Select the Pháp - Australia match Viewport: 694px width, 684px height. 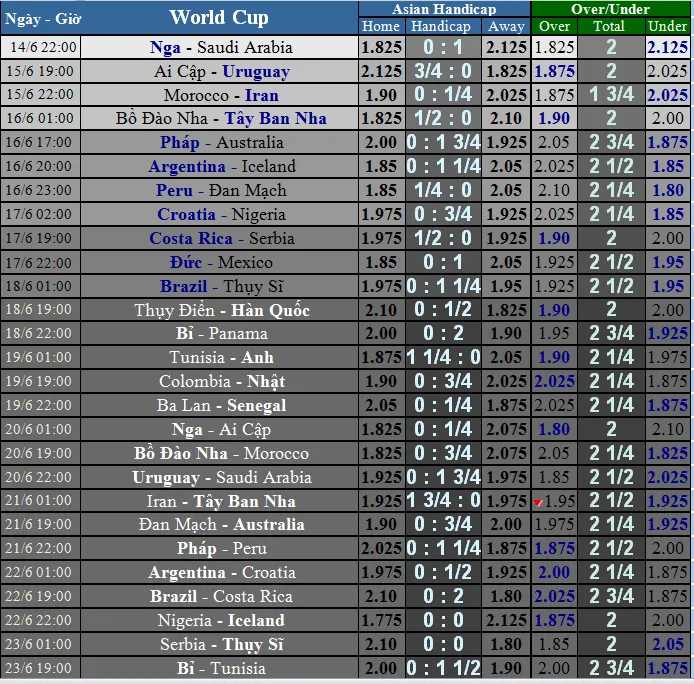[x=221, y=142]
